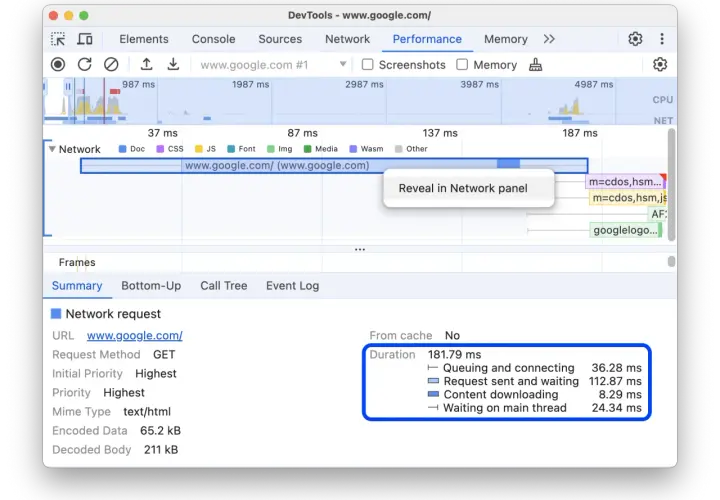
Task: Clear the recording with the clear icon
Action: 111,64
